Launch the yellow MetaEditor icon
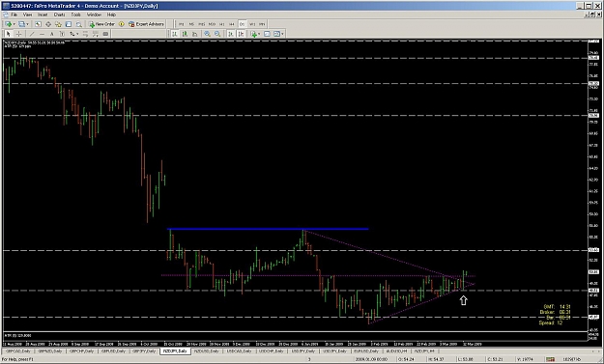Screen dimensions: 604x364 point(122,24)
